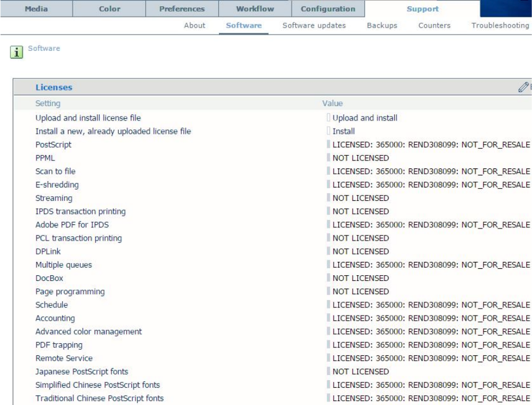Select the Page programming setting

[x=70, y=291]
